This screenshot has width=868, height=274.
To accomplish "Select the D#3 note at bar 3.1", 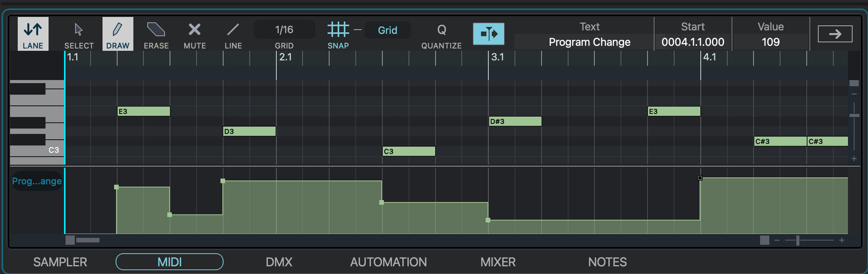I will click(515, 122).
